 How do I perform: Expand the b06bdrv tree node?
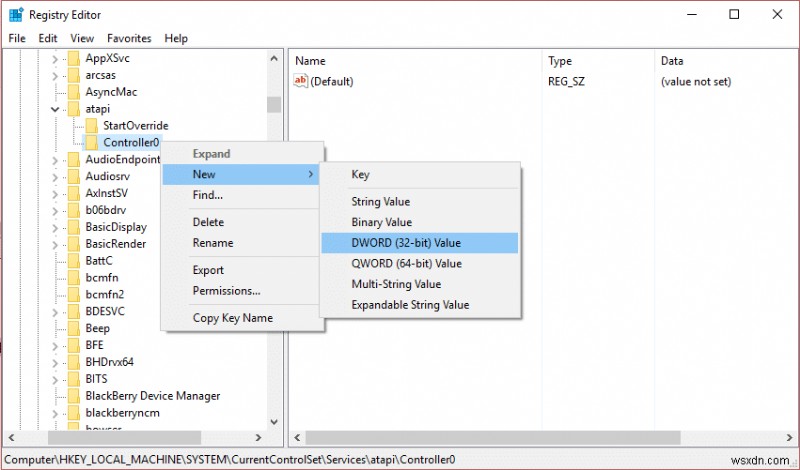[x=55, y=210]
